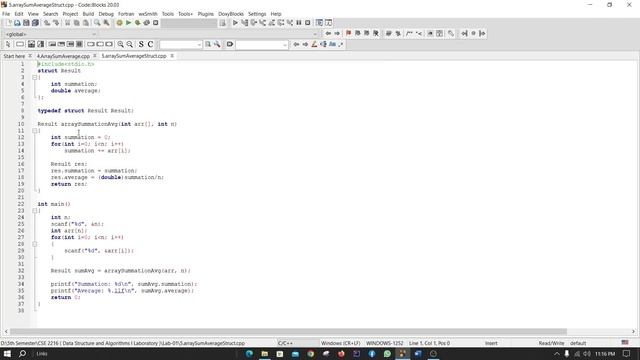Run program with green play icon
The image size is (640, 360).
pyautogui.click(x=128, y=23)
